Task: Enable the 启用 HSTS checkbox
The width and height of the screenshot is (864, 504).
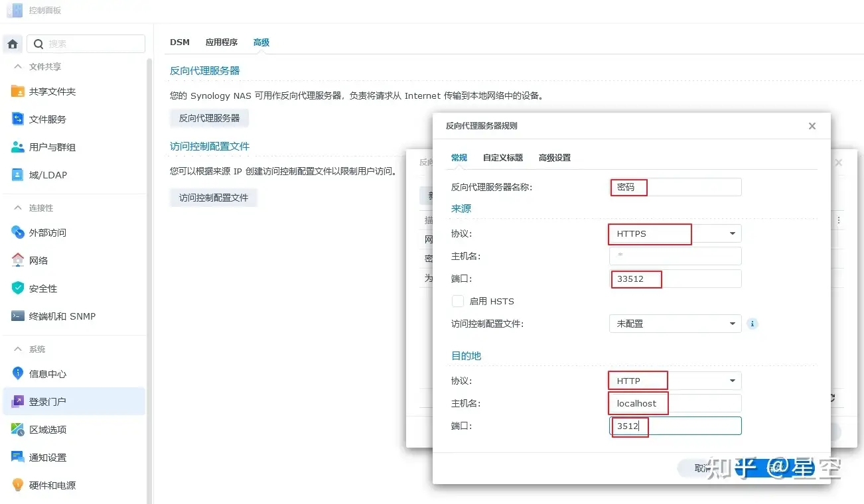Action: pos(458,301)
